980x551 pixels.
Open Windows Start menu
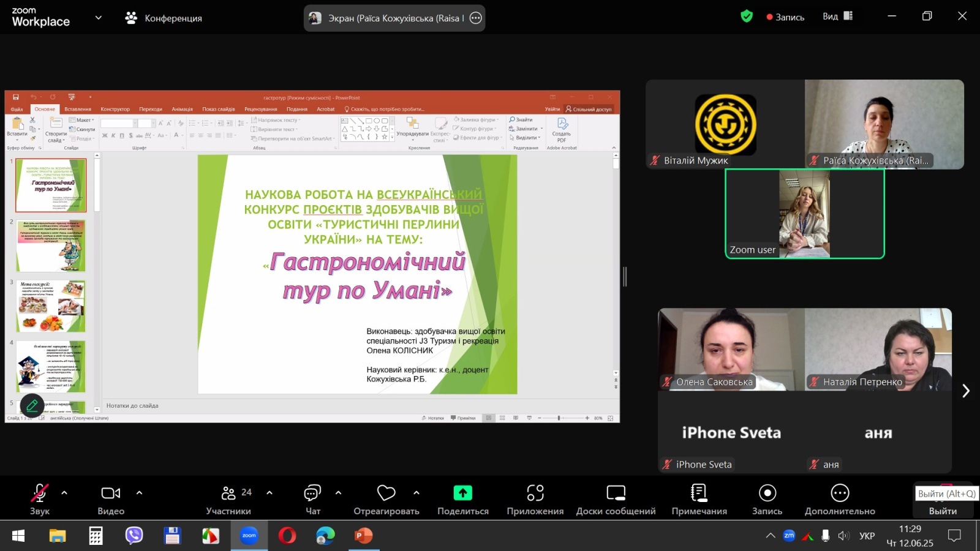tap(18, 536)
